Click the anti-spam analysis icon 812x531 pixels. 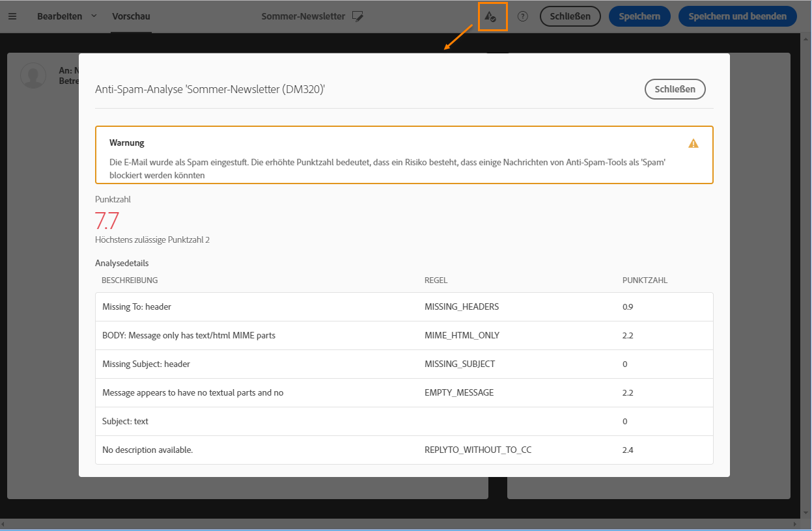click(x=491, y=17)
